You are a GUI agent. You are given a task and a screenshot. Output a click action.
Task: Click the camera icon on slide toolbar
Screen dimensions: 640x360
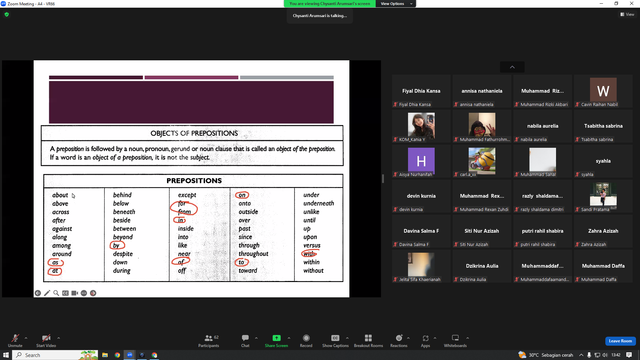click(x=75, y=293)
